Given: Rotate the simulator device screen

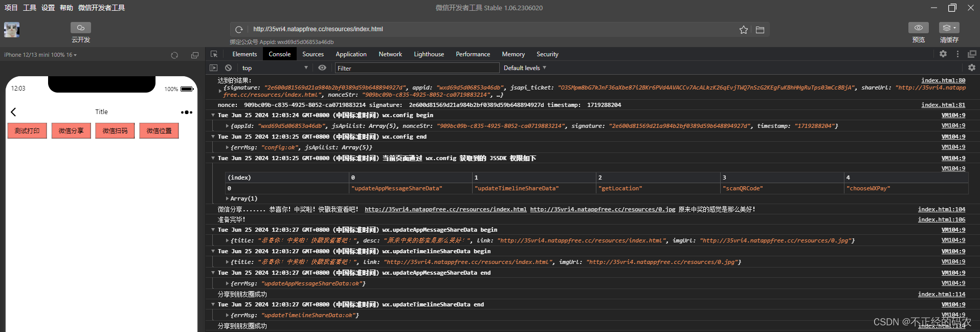Looking at the screenshot, I should point(174,55).
